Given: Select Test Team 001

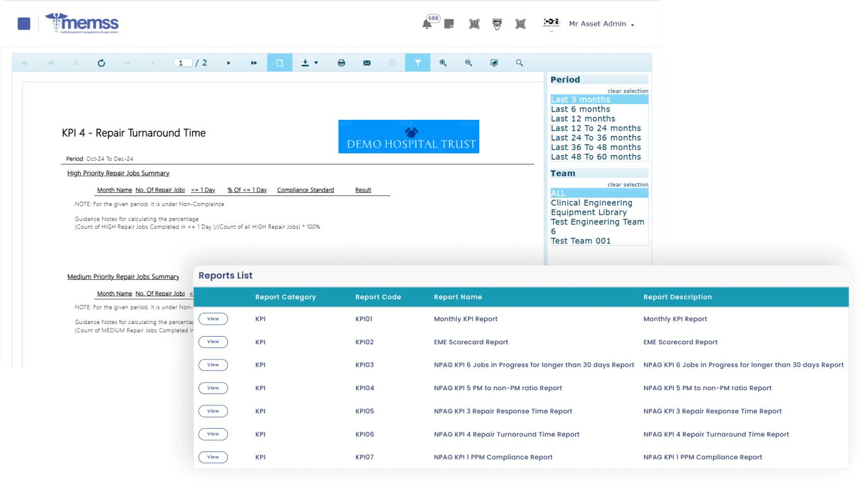Looking at the screenshot, I should click(599, 241).
